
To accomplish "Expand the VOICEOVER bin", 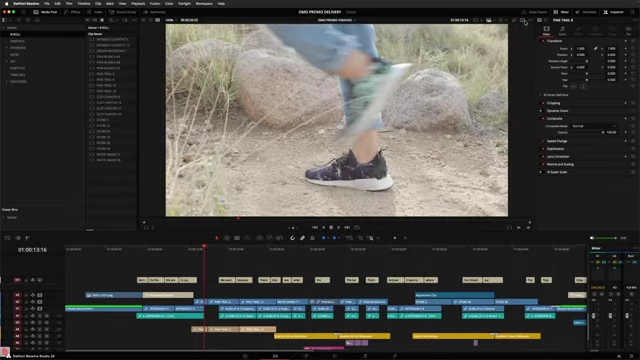I will pyautogui.click(x=7, y=82).
